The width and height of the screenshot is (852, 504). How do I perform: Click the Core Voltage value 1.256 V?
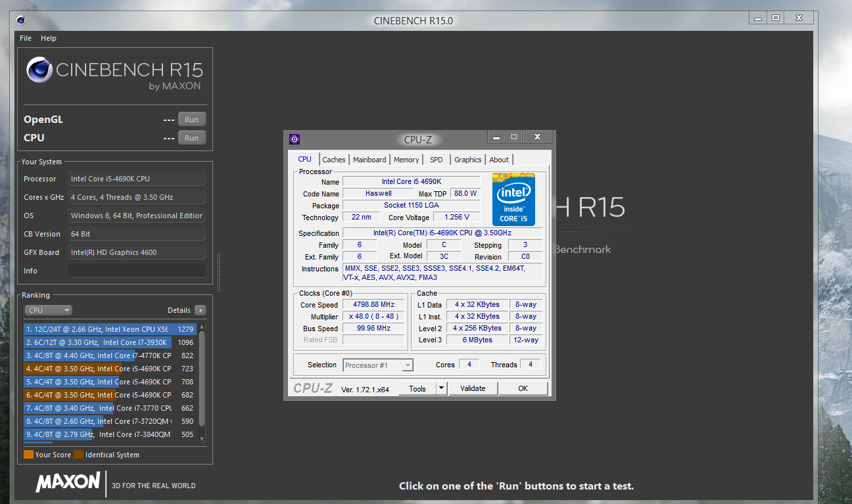pos(456,218)
